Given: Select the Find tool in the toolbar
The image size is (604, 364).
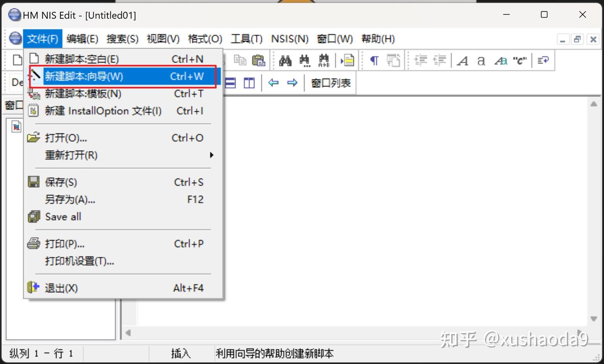Looking at the screenshot, I should [x=286, y=60].
